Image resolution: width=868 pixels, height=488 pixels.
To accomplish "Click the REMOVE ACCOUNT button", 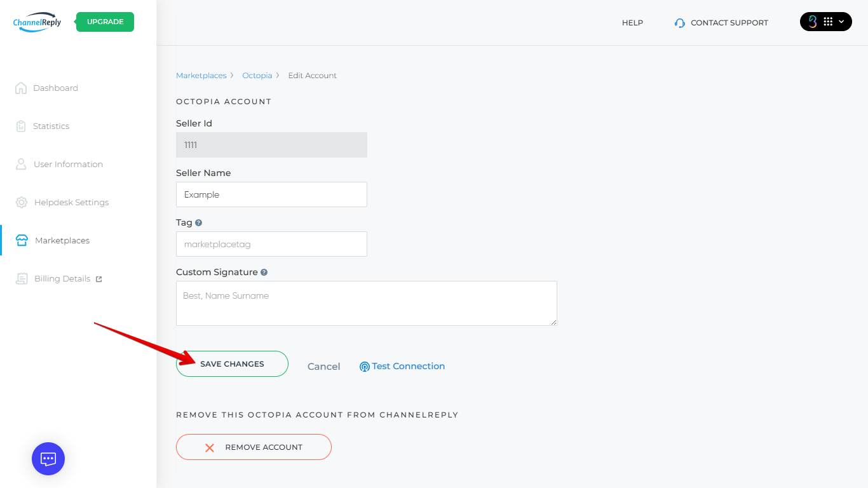I will (x=254, y=447).
